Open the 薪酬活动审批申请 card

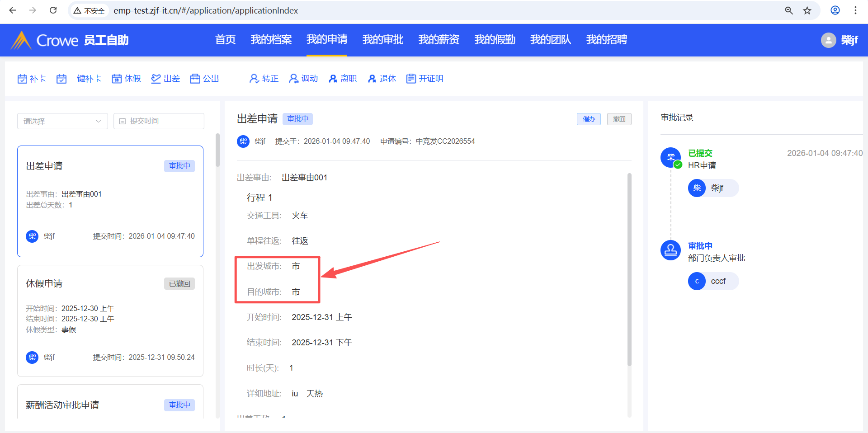110,401
